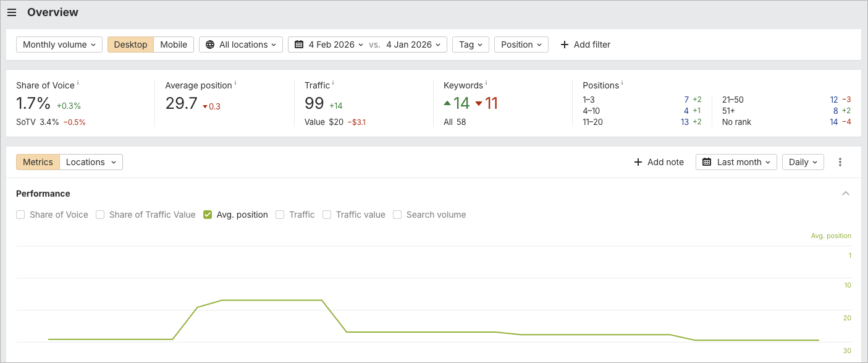Open the three-dot options menu near Daily
The height and width of the screenshot is (363, 868).
840,161
